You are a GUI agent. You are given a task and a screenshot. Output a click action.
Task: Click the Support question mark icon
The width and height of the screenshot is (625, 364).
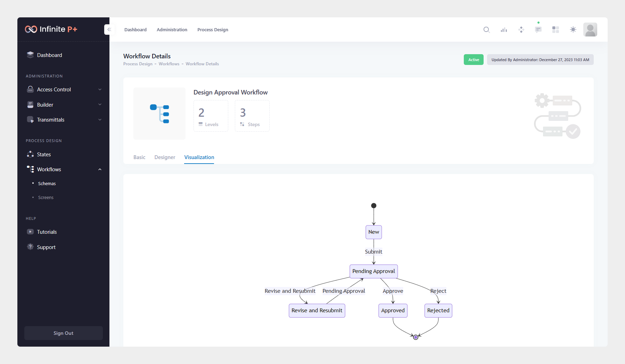30,247
